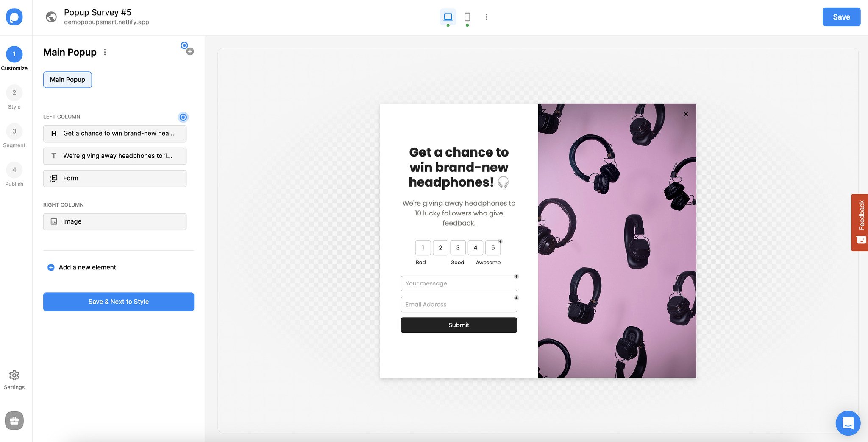Viewport: 868px width, 442px height.
Task: Click Save & Next to Style
Action: [118, 302]
